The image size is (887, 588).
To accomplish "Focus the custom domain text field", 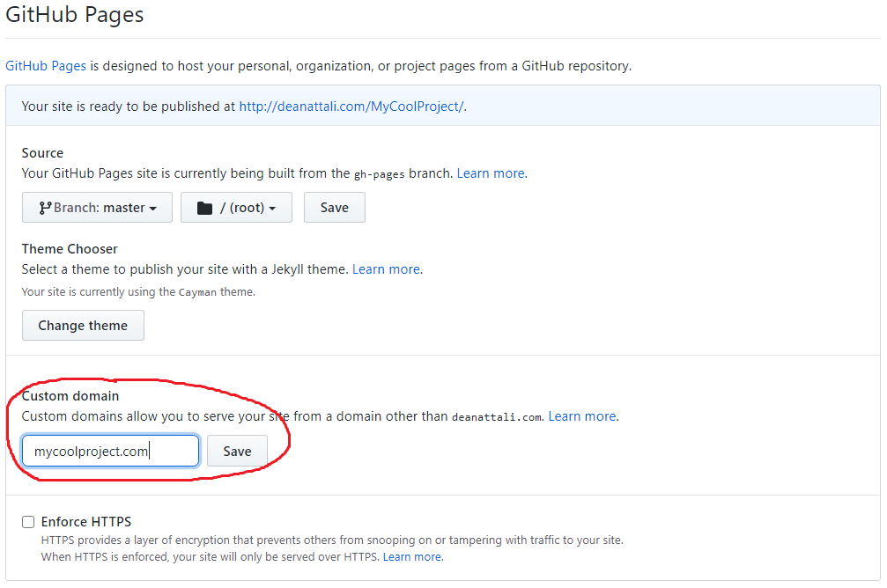I will coord(111,451).
